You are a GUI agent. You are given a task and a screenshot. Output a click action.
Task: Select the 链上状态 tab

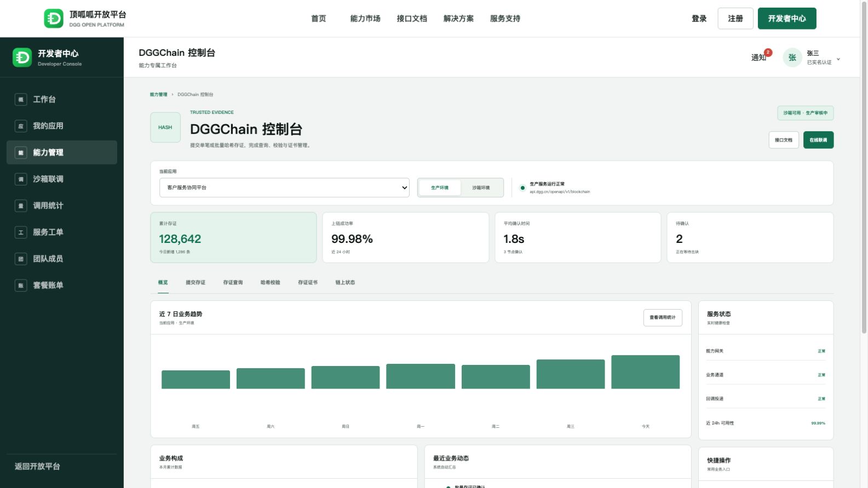(345, 283)
